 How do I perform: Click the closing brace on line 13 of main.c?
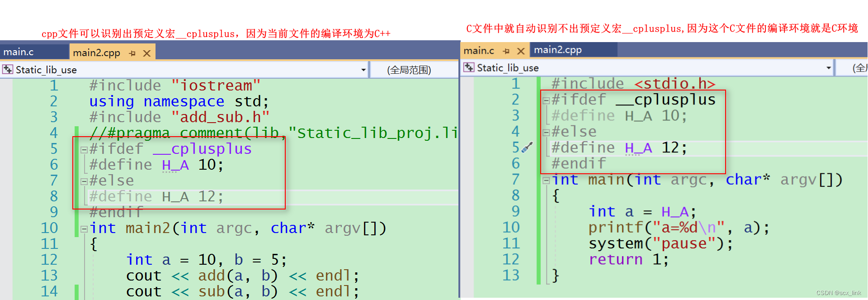556,275
